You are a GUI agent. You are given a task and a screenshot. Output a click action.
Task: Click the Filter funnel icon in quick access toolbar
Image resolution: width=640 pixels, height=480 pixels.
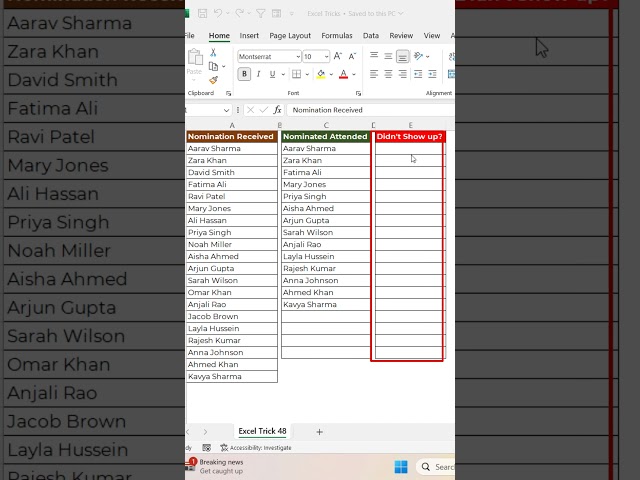click(261, 13)
